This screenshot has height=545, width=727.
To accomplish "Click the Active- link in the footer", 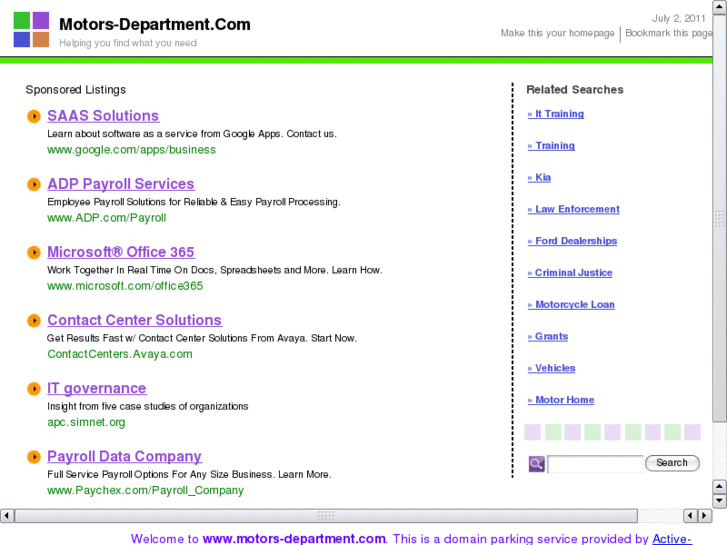I will tap(672, 539).
